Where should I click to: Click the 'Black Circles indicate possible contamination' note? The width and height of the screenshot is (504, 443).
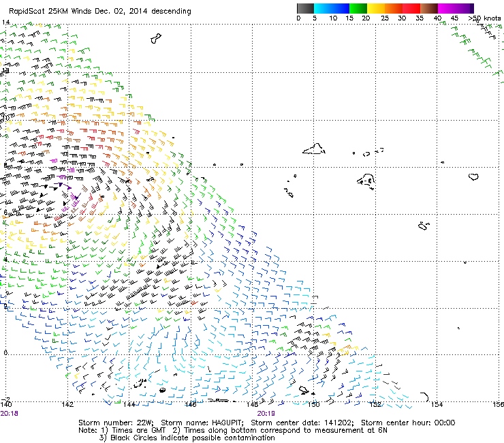click(x=193, y=438)
